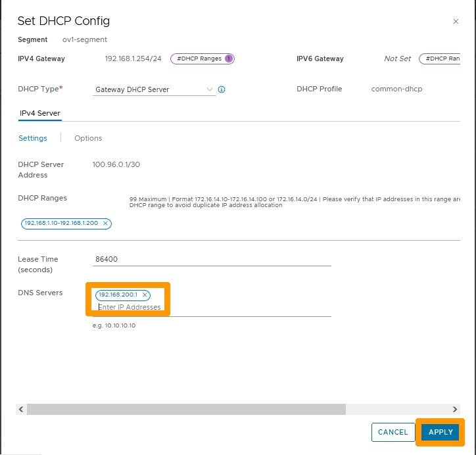Open the DHCP Type dropdown
This screenshot has width=476, height=455.
click(155, 89)
